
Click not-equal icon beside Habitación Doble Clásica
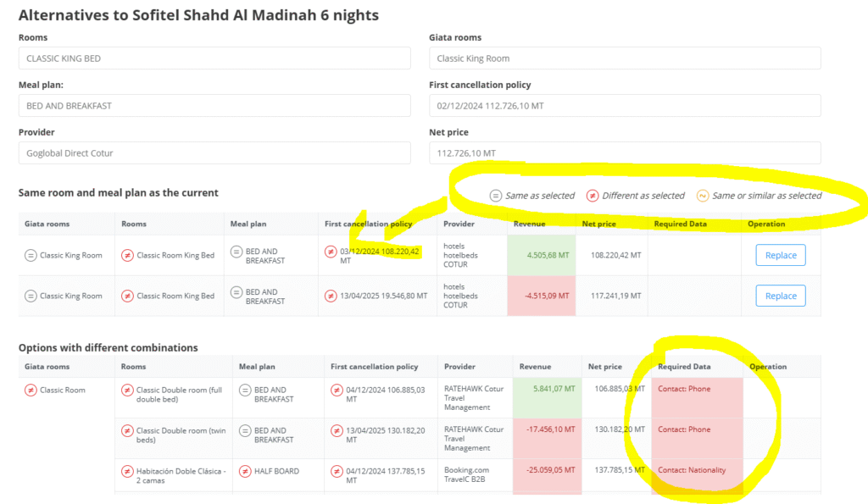[127, 471]
